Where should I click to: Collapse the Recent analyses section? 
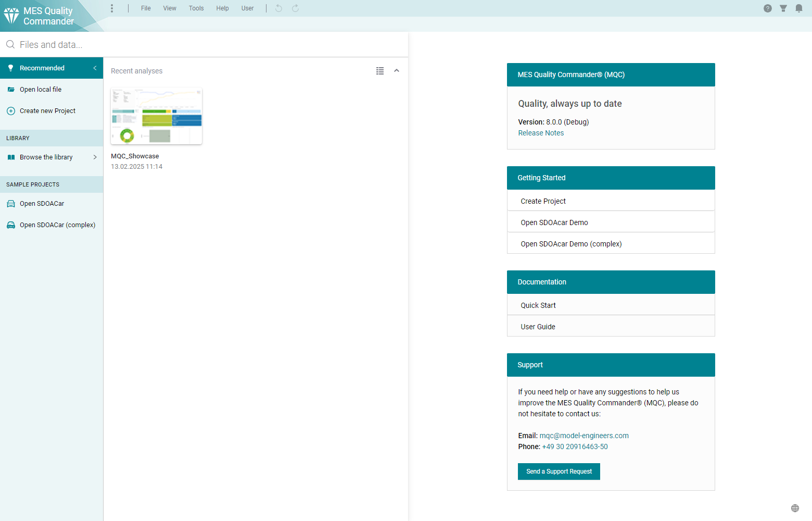click(397, 71)
